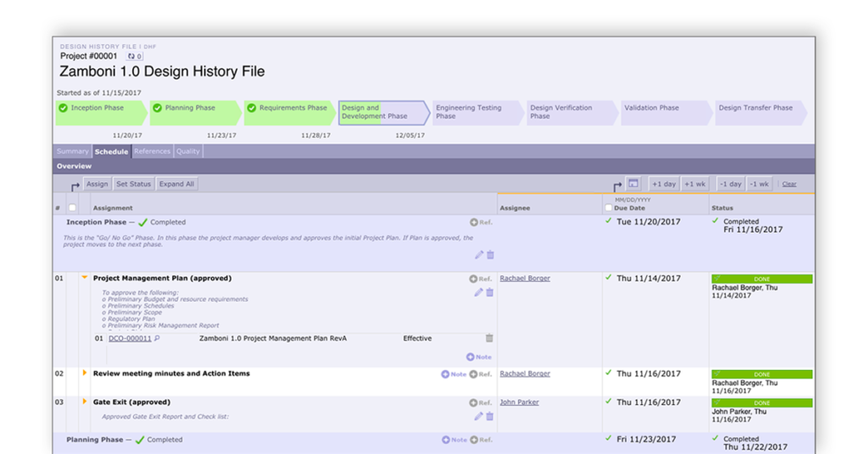Remove the DCO-000011 document with its trash icon
Image resolution: width=868 pixels, height=454 pixels.
[x=489, y=338]
